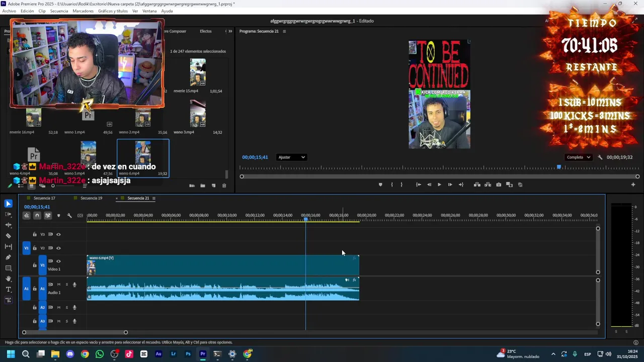The height and width of the screenshot is (362, 644).
Task: Click the Extract button
Action: click(x=488, y=185)
